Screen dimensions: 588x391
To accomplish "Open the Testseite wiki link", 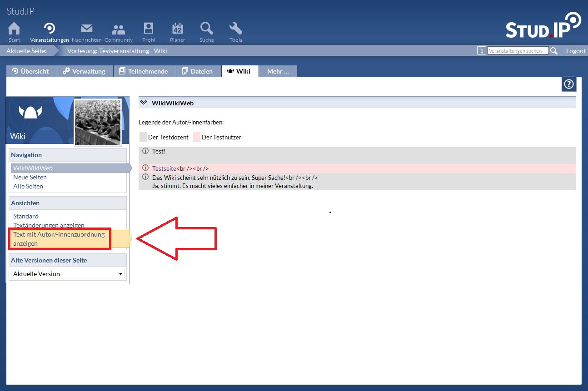I will coord(164,168).
